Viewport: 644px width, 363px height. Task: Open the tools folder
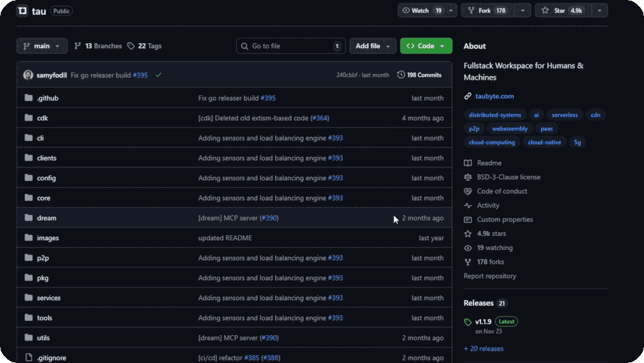point(44,318)
